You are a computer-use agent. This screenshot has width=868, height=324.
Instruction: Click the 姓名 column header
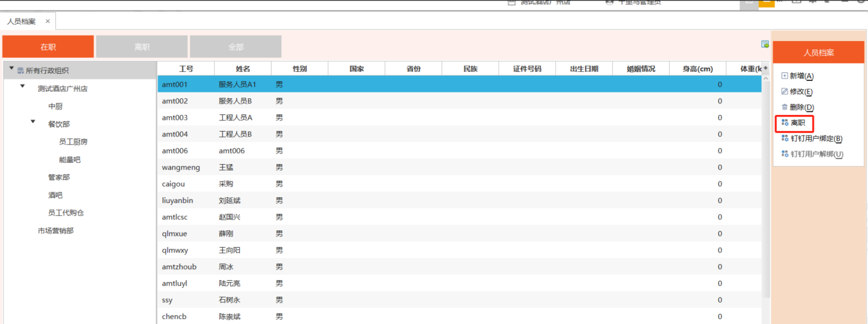pos(243,69)
